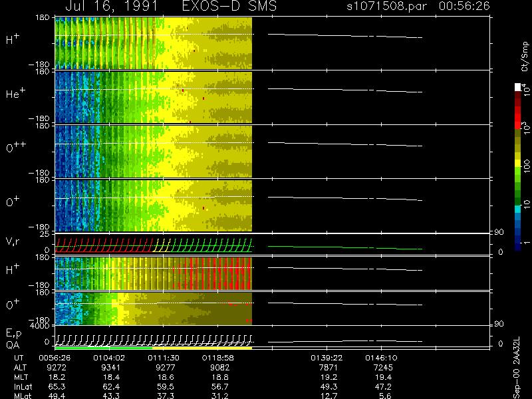Image resolution: width=532 pixels, height=399 pixels.
Task: Click the "InLat" row label
Action: [x=23, y=386]
